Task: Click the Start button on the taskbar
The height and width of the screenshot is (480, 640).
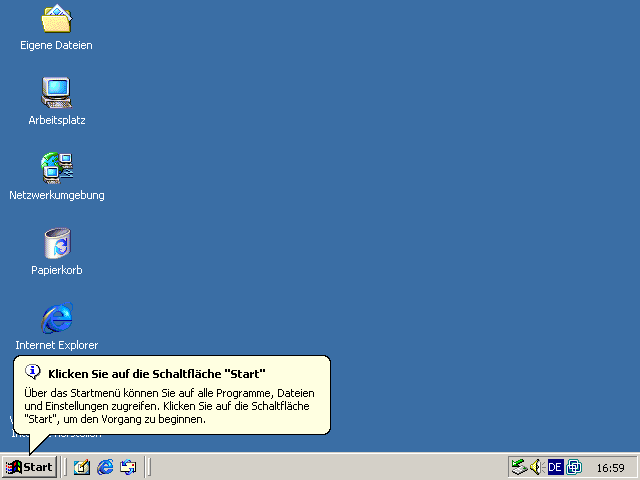Action: click(x=29, y=467)
